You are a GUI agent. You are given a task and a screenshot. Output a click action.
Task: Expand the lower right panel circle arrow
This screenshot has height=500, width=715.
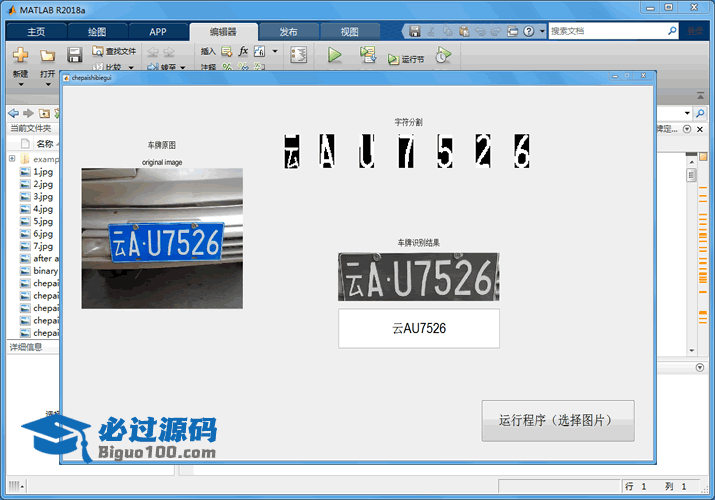(700, 367)
